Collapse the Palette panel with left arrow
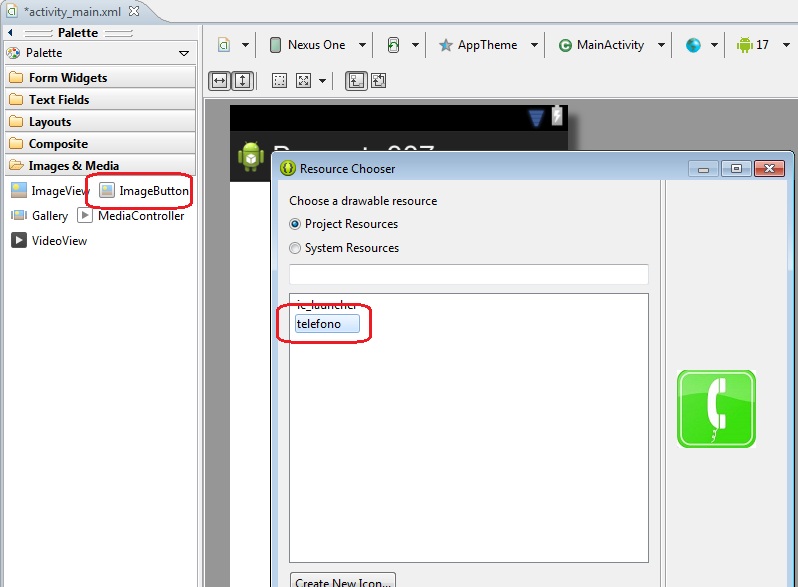Viewport: 798px width, 587px height. (x=10, y=33)
